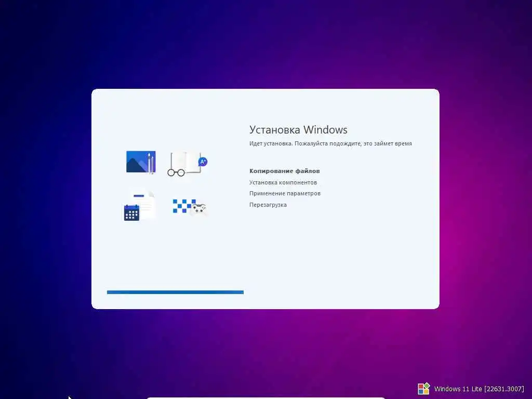
Task: Click the 'Установка Windows' heading
Action: click(298, 129)
